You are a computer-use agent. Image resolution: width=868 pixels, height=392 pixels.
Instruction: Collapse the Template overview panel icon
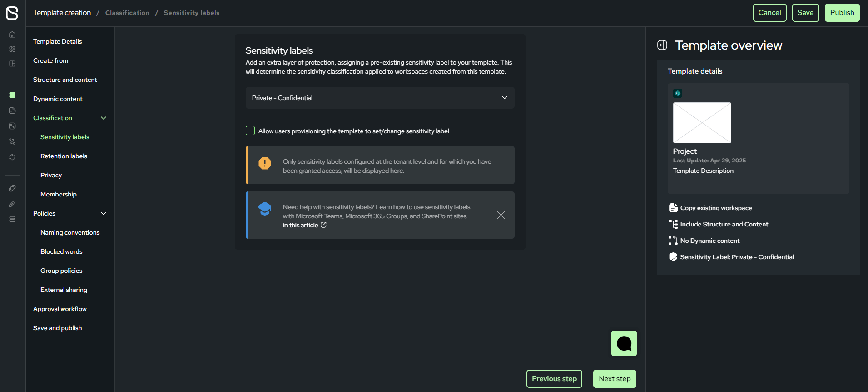point(662,45)
